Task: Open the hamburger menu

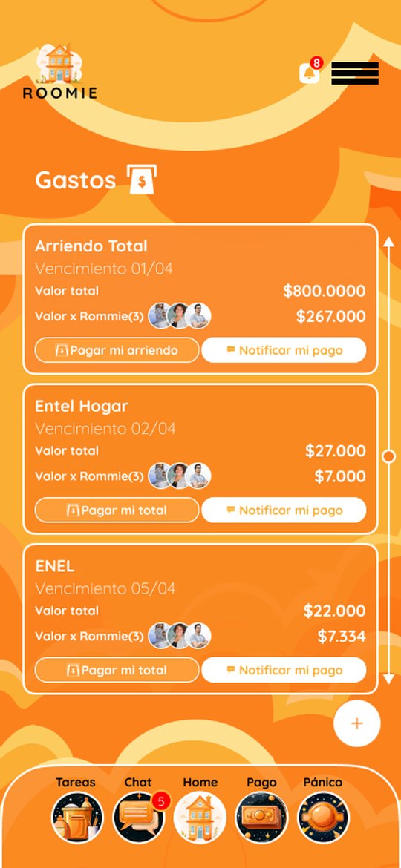Action: pyautogui.click(x=355, y=73)
